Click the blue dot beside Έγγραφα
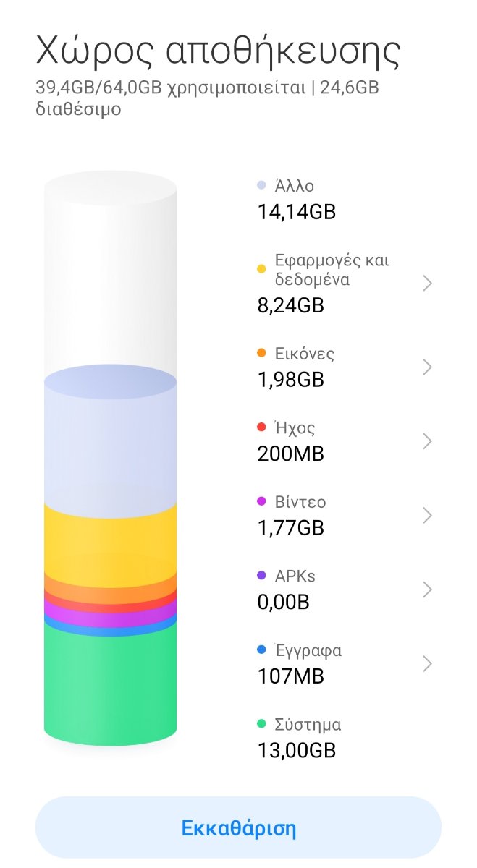Image resolution: width=477 pixels, height=868 pixels. pos(262,650)
